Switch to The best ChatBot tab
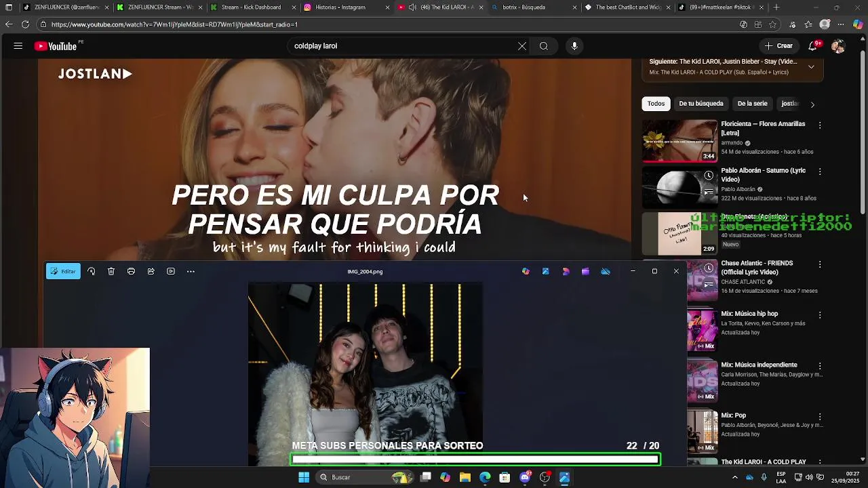The image size is (868, 488). pos(628,7)
